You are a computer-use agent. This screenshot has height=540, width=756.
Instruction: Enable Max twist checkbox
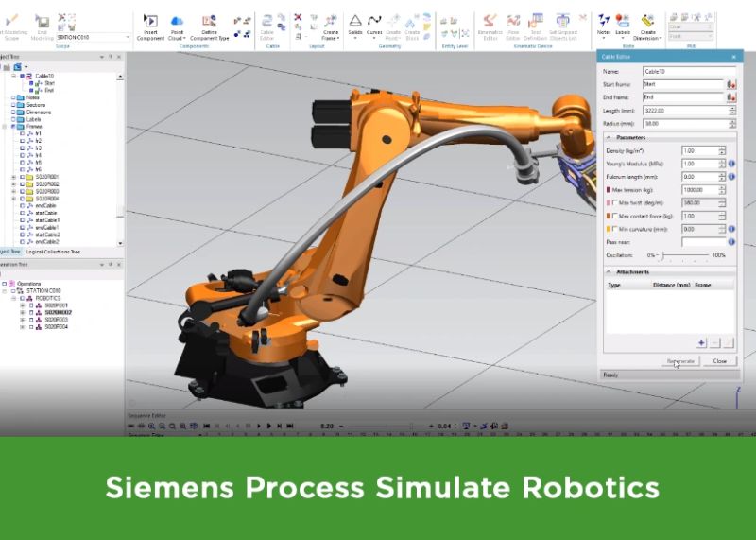pyautogui.click(x=615, y=202)
